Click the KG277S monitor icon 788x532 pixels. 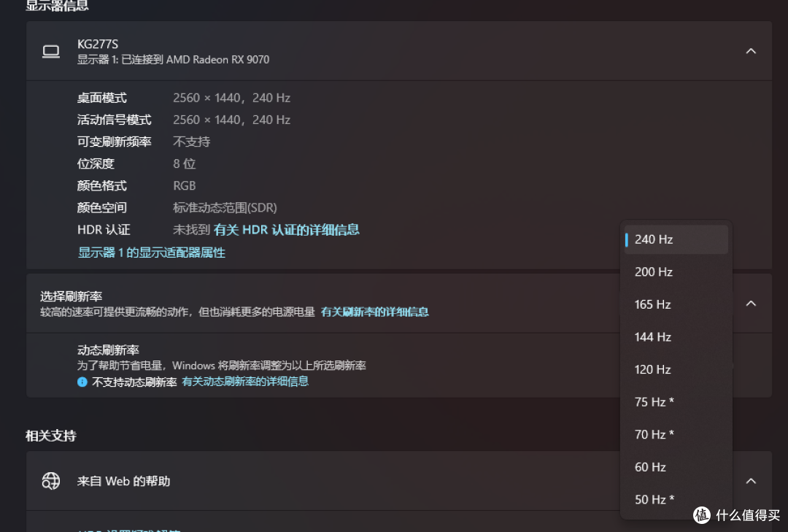(51, 51)
